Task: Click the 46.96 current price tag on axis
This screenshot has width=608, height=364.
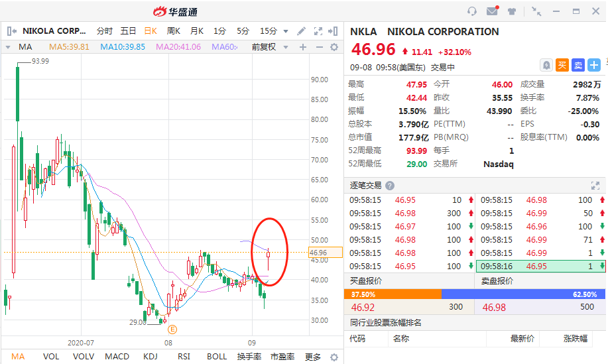Action: pyautogui.click(x=326, y=253)
